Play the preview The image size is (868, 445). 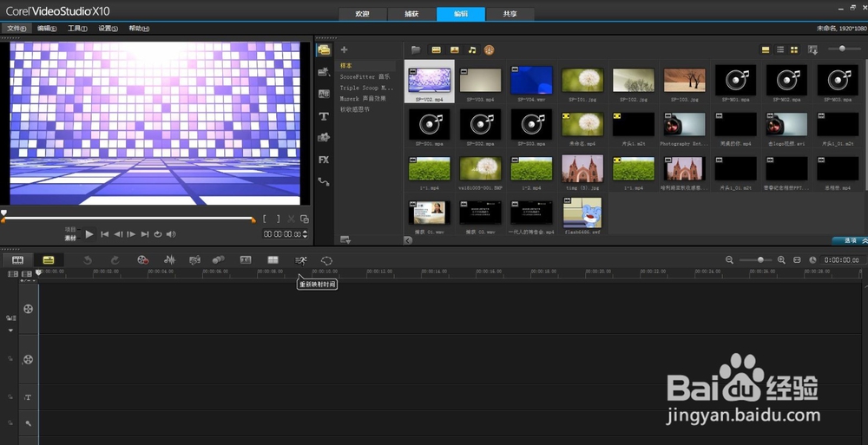pos(89,234)
